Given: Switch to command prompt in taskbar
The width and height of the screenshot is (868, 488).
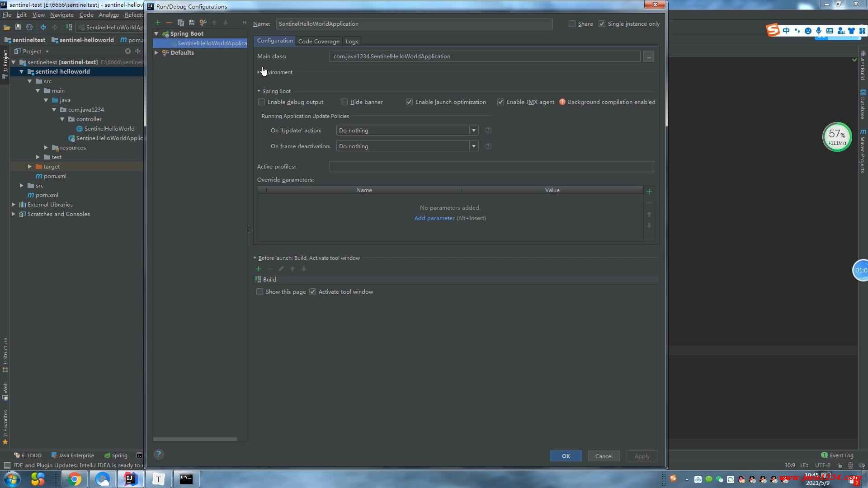Looking at the screenshot, I should 186,479.
